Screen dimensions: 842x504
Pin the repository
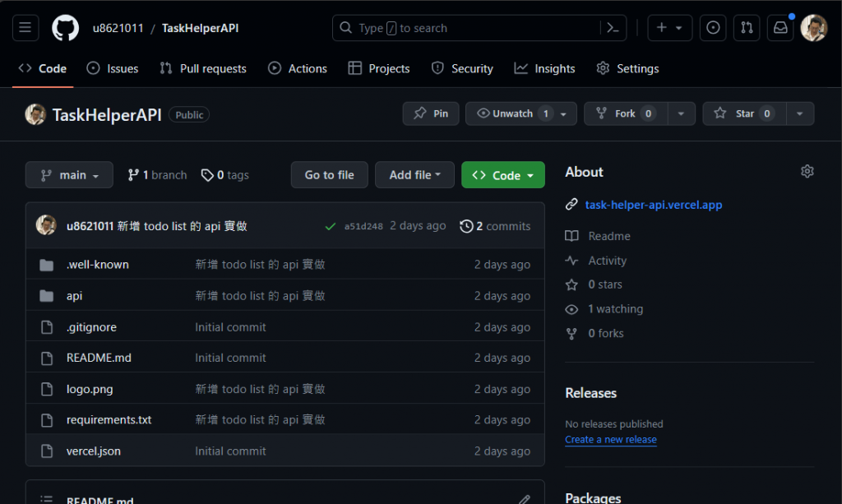pyautogui.click(x=431, y=113)
